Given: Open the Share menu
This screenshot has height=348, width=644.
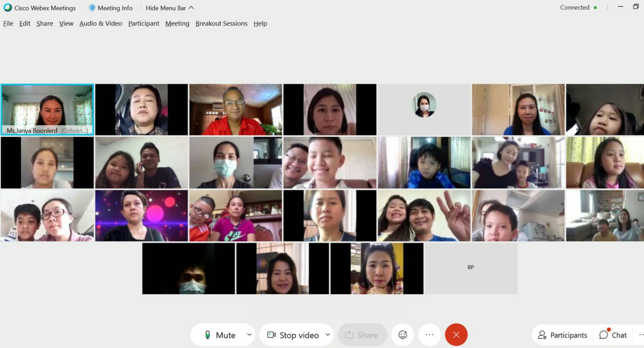Looking at the screenshot, I should (x=45, y=24).
